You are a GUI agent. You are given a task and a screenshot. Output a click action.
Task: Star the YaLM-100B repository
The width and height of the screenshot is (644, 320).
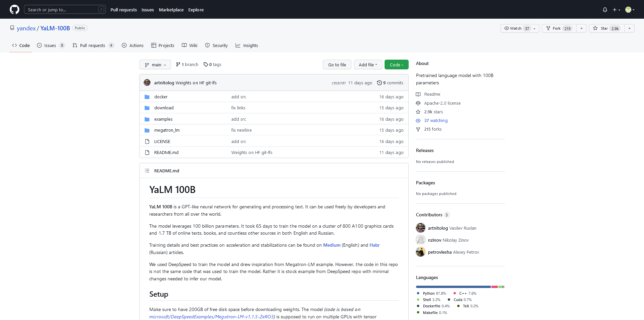(607, 28)
